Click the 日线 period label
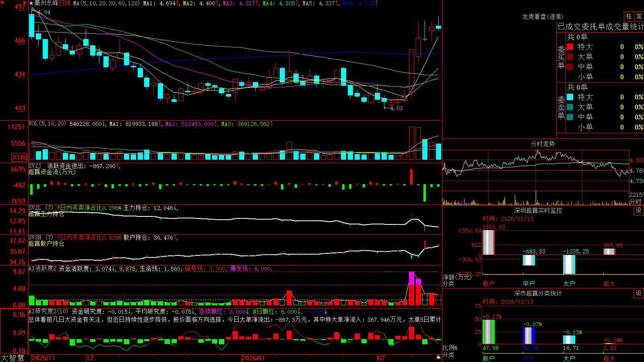 click(65, 3)
